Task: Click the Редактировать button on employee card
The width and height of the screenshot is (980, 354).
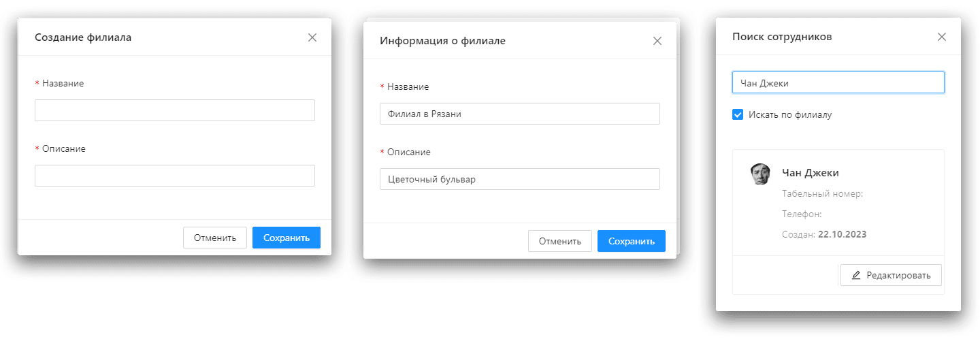Action: [x=891, y=275]
